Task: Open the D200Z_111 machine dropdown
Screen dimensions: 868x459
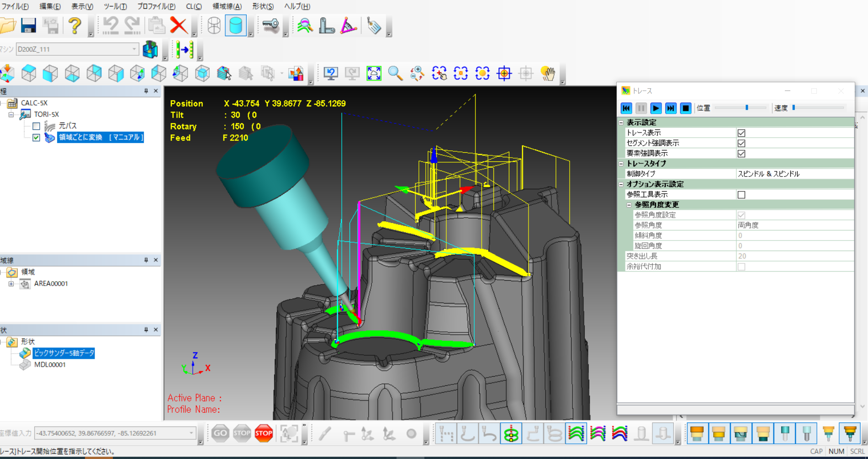Action: pos(134,49)
